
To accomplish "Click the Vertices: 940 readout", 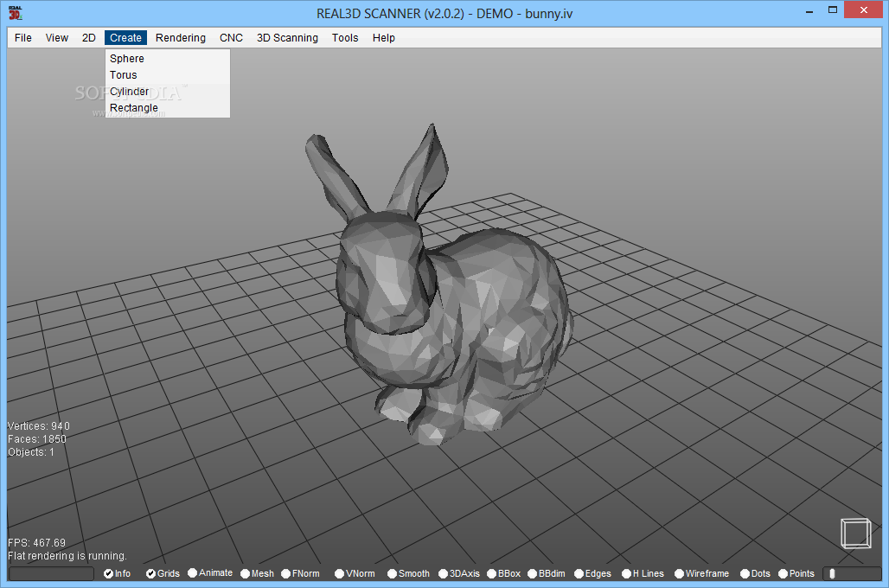I will click(x=39, y=425).
